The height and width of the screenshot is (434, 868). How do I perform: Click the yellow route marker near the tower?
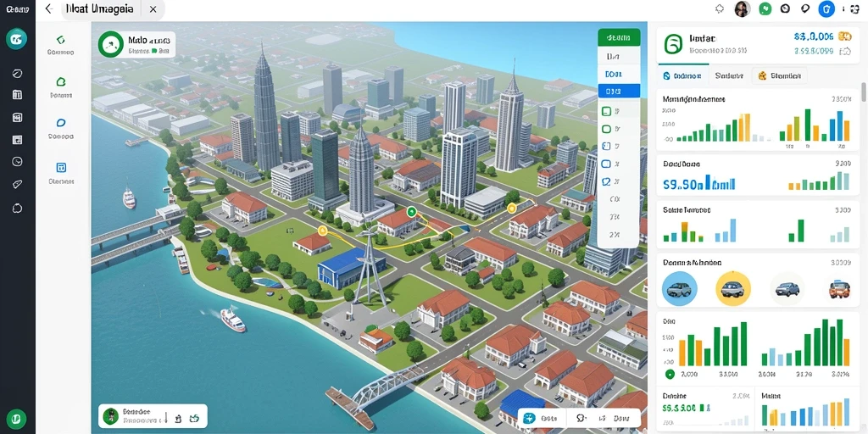tap(322, 231)
